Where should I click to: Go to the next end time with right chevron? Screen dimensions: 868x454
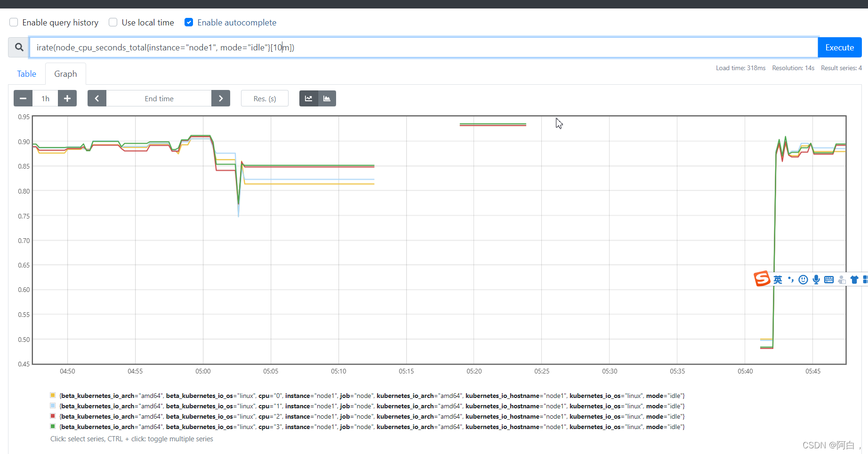tap(221, 98)
